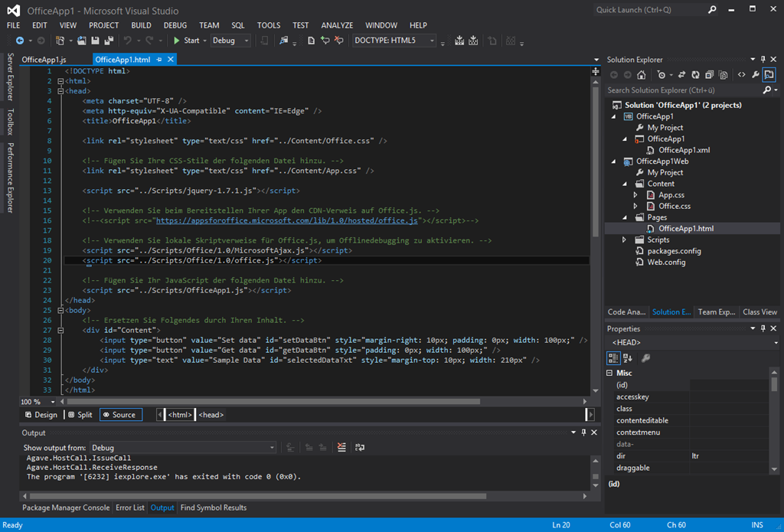Switch to the OfficeApp1.js tab

(44, 59)
